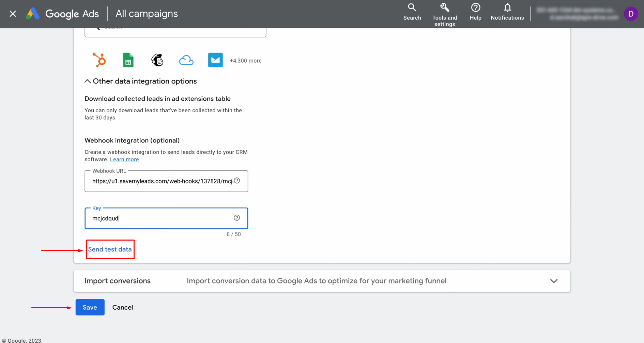644x343 pixels.
Task: Open the account avatar D
Action: 631,14
